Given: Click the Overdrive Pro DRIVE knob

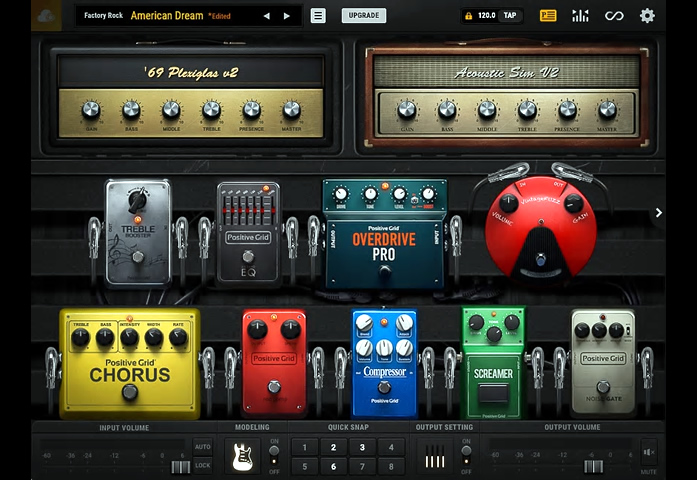Looking at the screenshot, I should point(341,194).
